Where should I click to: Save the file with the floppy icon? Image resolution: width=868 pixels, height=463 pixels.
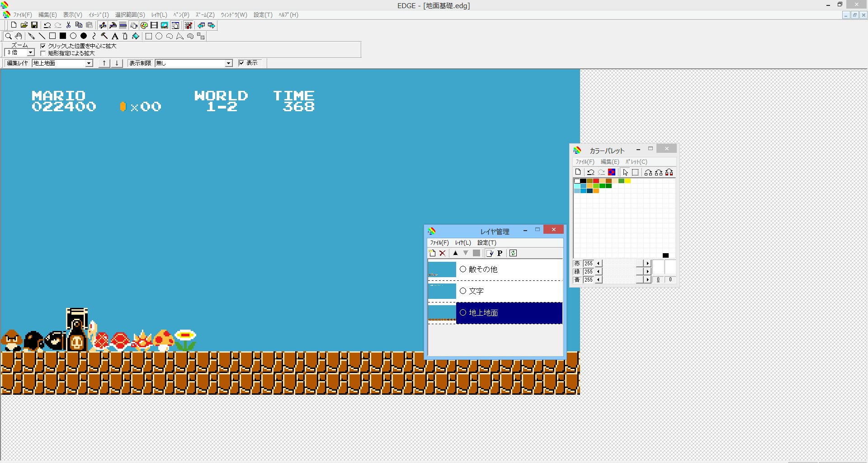(34, 25)
